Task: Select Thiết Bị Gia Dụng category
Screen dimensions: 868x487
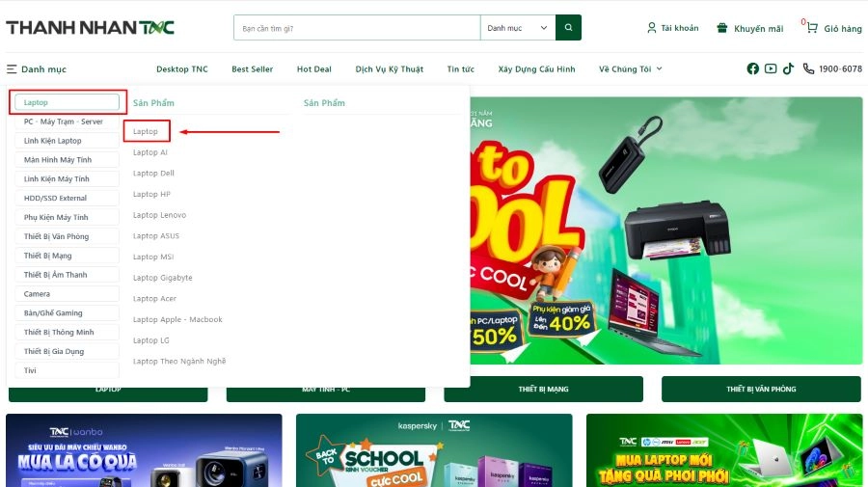Action: (x=67, y=351)
